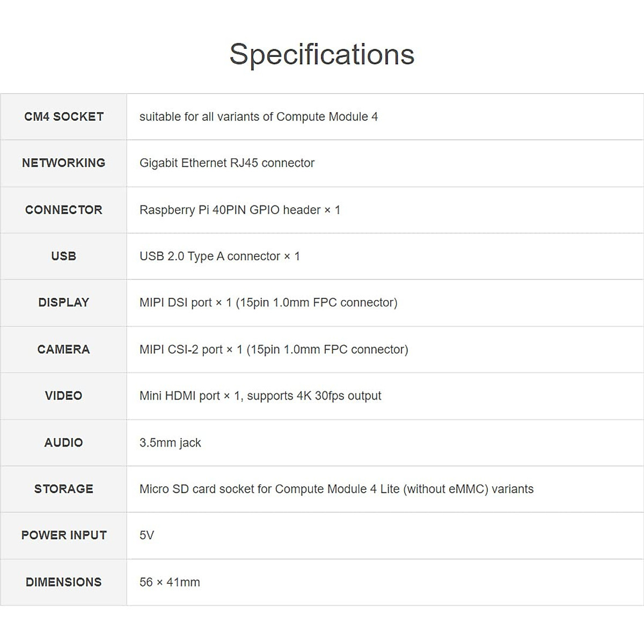Viewport: 644px width, 644px height.
Task: Select the USB row label
Action: click(x=64, y=256)
